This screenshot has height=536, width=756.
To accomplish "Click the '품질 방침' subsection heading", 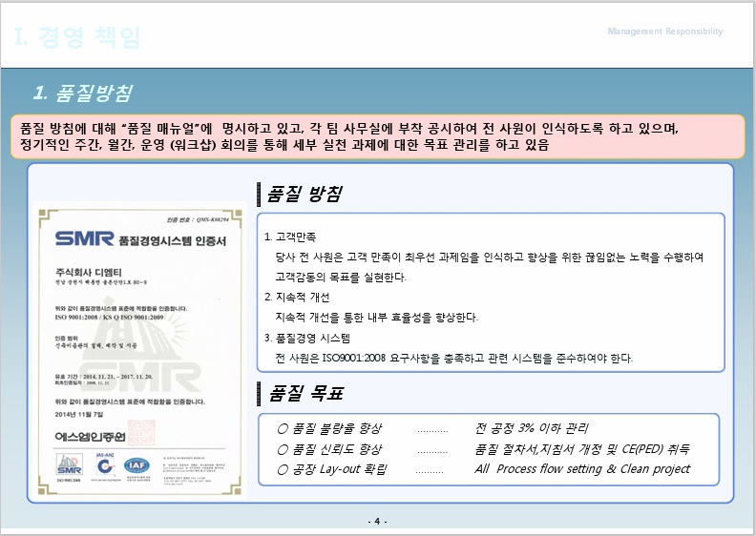I will coord(304,194).
